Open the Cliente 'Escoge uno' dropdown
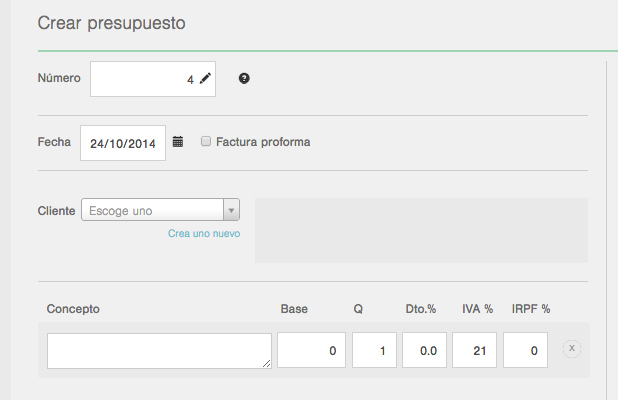 160,210
